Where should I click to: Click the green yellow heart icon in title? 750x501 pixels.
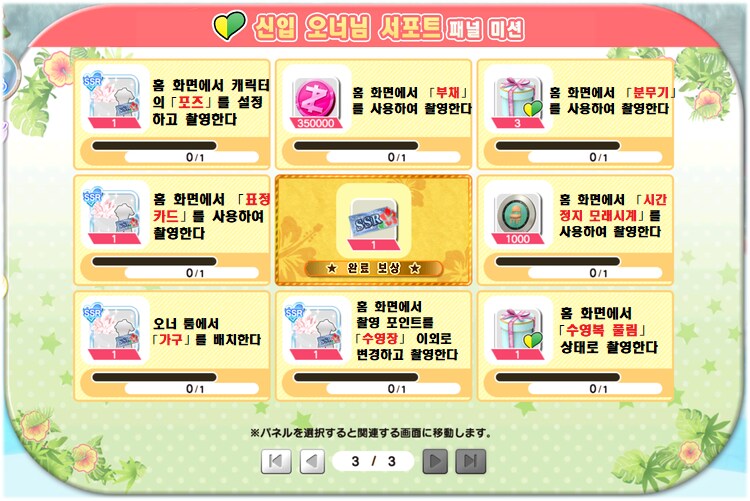point(229,26)
